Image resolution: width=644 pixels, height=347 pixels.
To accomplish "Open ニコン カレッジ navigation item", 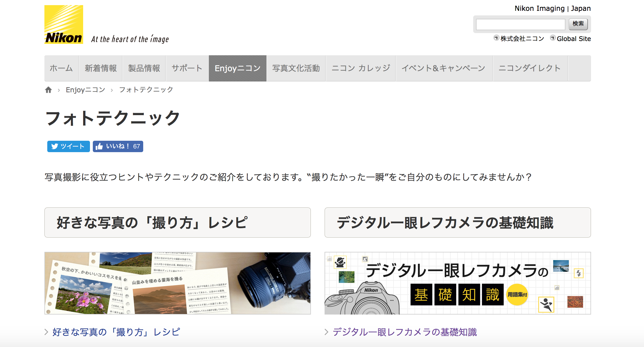I will point(361,68).
